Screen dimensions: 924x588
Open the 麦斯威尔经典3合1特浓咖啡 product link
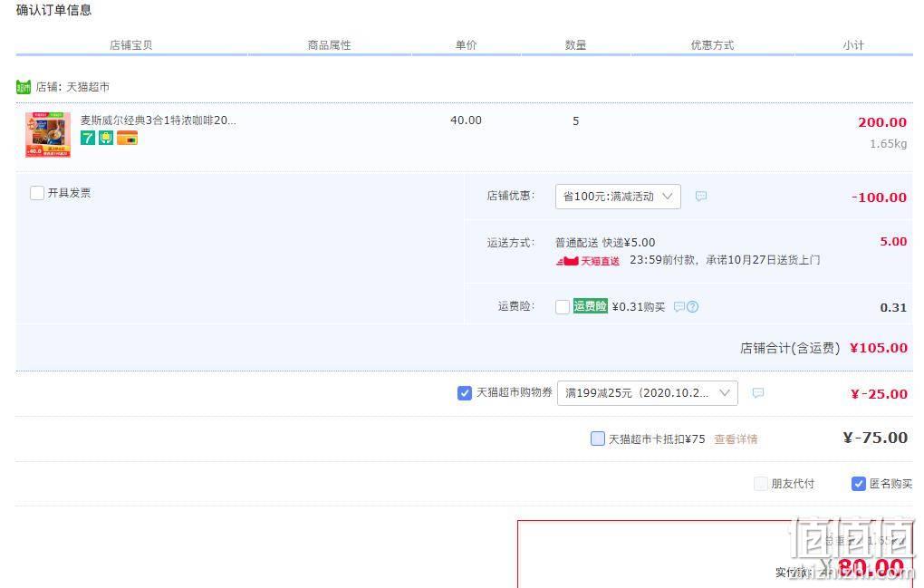point(158,120)
